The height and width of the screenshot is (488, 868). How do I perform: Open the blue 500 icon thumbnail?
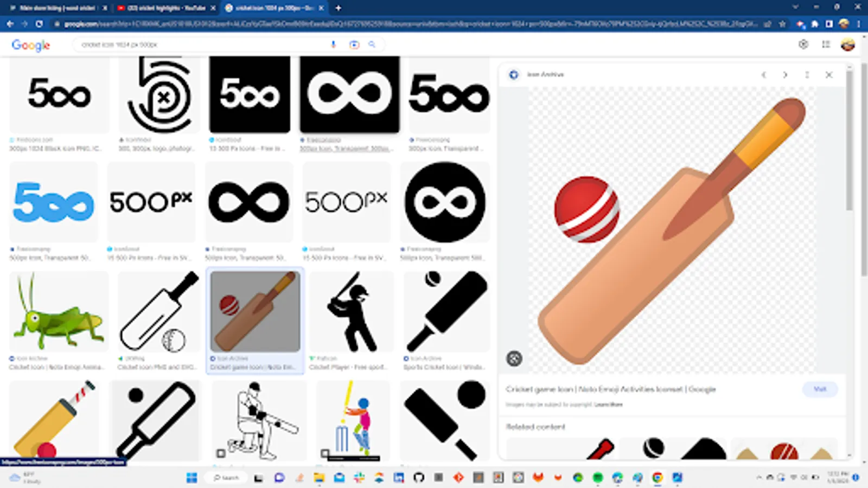click(x=54, y=202)
